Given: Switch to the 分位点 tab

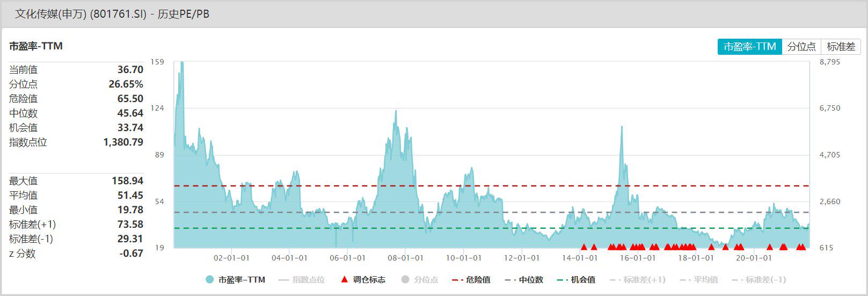Looking at the screenshot, I should (801, 47).
